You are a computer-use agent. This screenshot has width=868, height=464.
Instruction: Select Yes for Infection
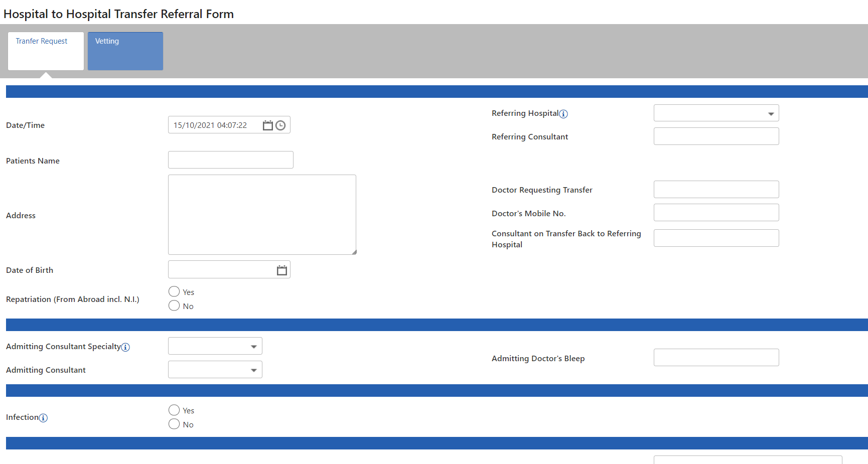(x=174, y=410)
